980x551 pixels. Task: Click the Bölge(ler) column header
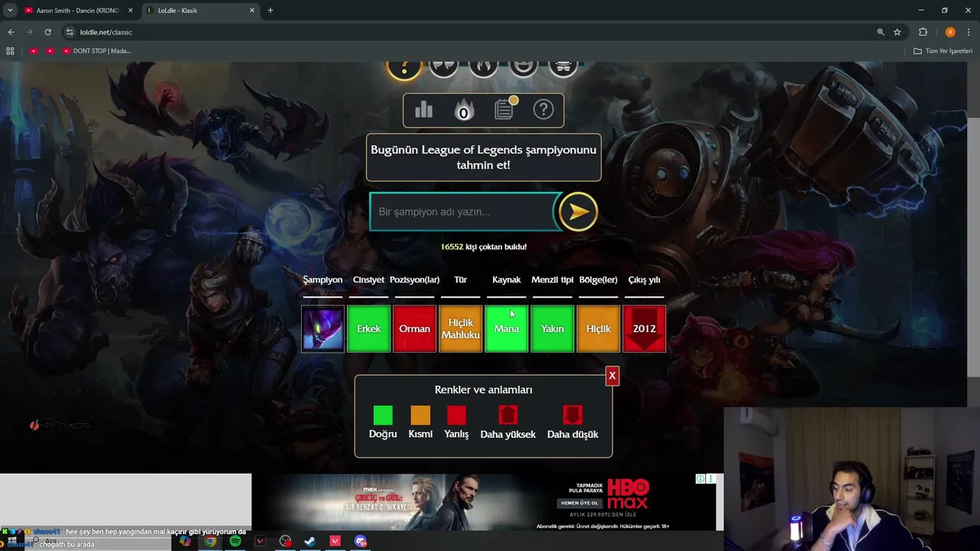(598, 280)
